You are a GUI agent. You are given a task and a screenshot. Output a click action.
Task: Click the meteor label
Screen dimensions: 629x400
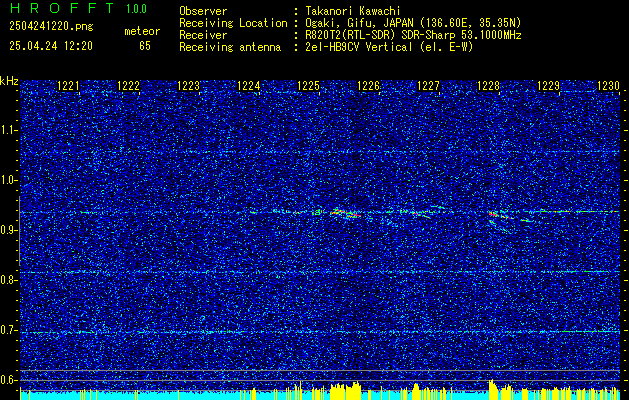pyautogui.click(x=142, y=31)
